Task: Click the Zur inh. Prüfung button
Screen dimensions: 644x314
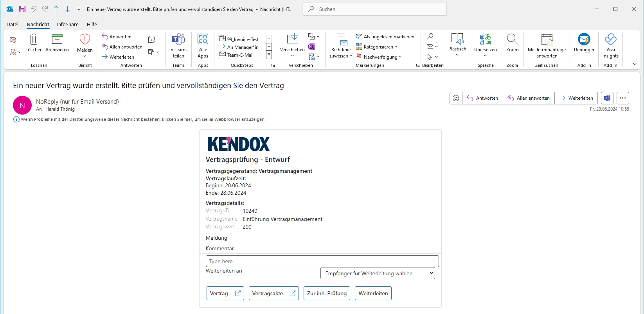Action: pos(327,293)
